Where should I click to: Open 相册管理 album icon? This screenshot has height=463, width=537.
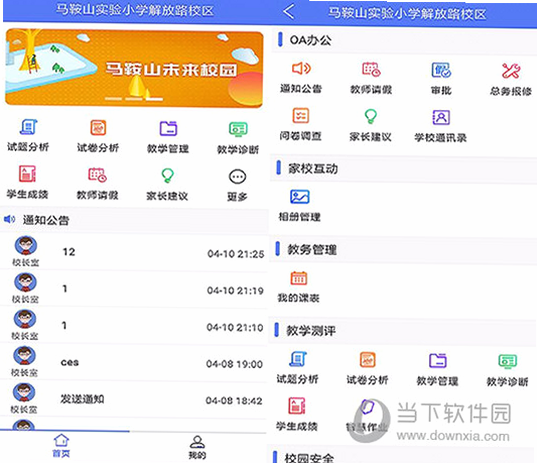300,197
